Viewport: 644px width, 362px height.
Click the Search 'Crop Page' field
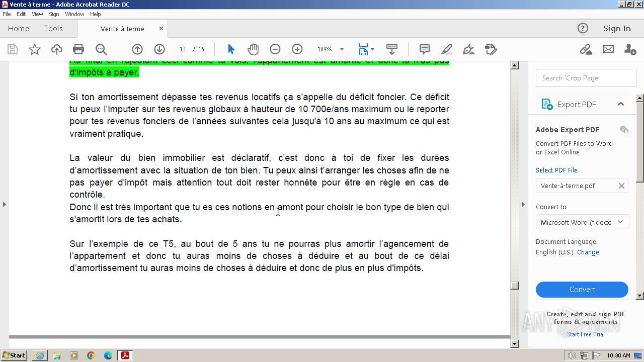click(586, 78)
